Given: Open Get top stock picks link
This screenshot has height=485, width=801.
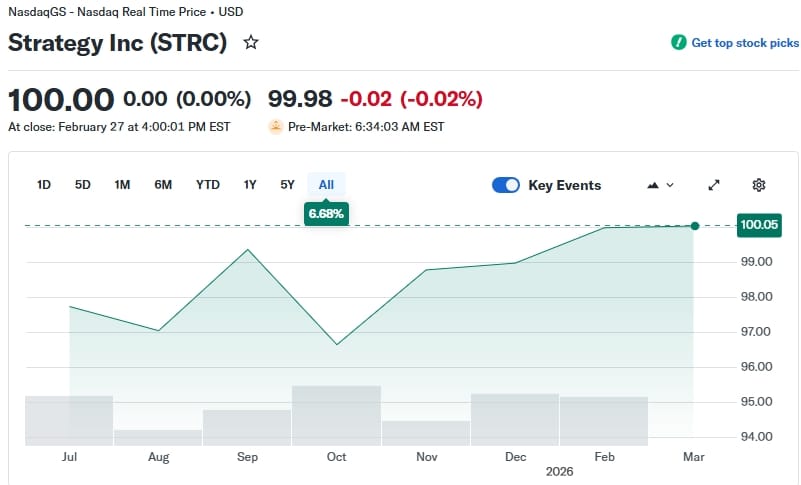Looking at the screenshot, I should point(745,43).
